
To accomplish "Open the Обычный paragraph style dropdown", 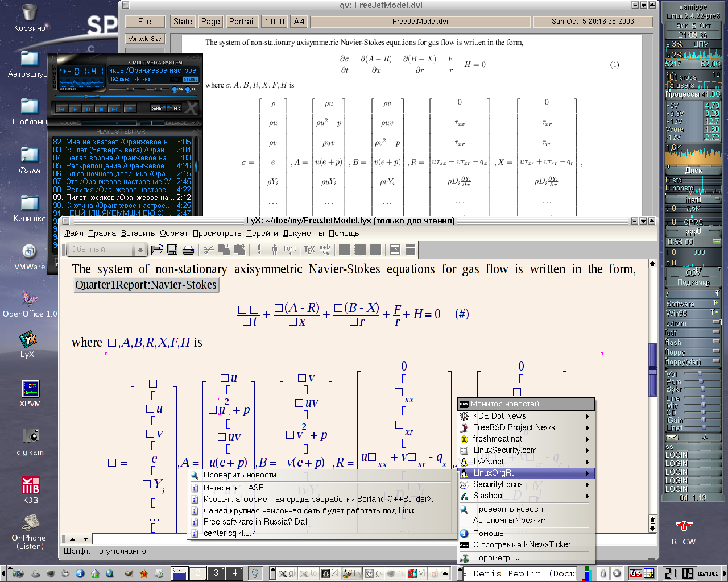I will click(107, 250).
